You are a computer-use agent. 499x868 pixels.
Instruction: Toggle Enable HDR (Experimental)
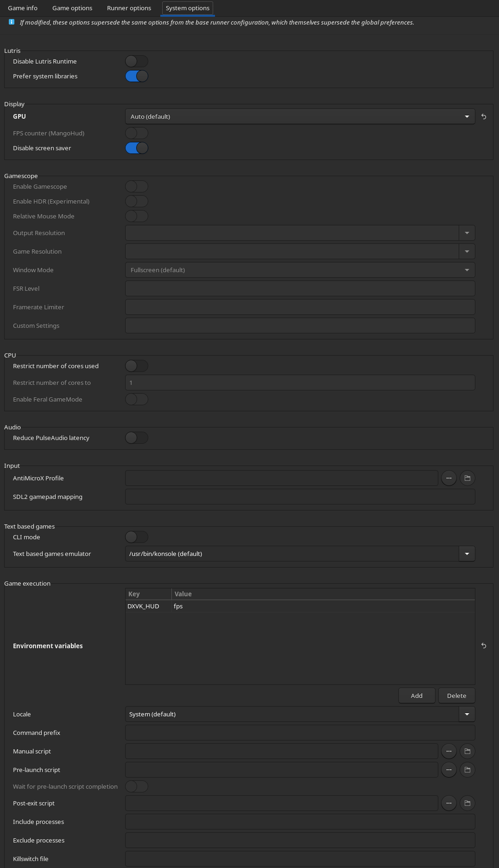pyautogui.click(x=137, y=201)
